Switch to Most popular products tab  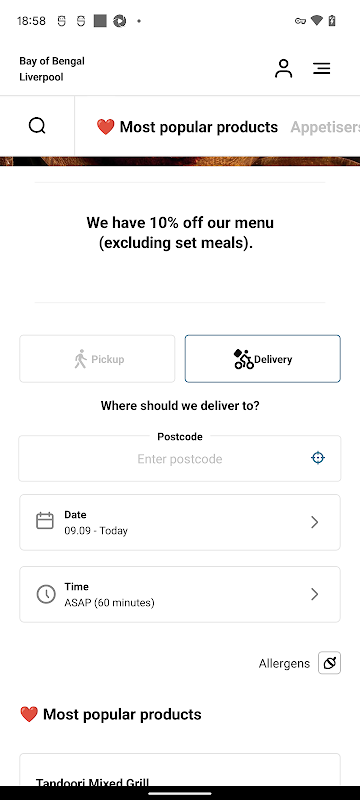coord(187,127)
